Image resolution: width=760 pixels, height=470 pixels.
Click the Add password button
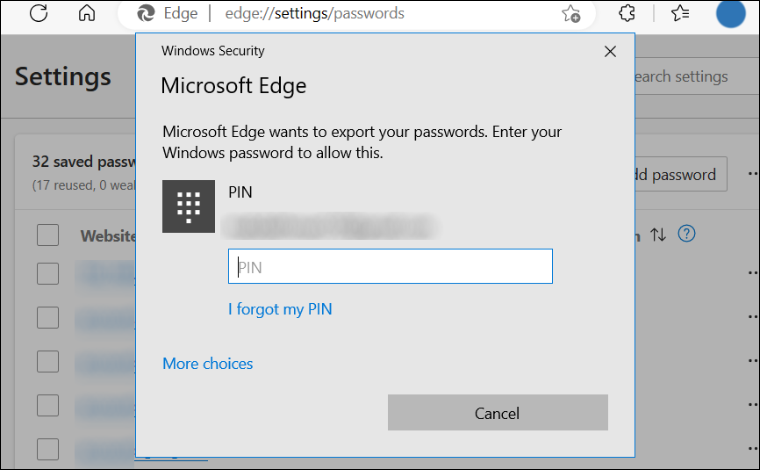(680, 174)
